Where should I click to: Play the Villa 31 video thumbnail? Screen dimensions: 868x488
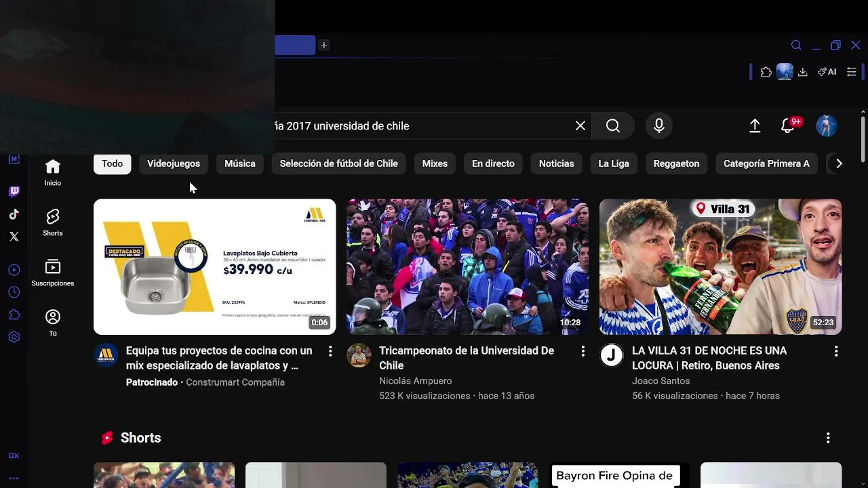pos(720,266)
